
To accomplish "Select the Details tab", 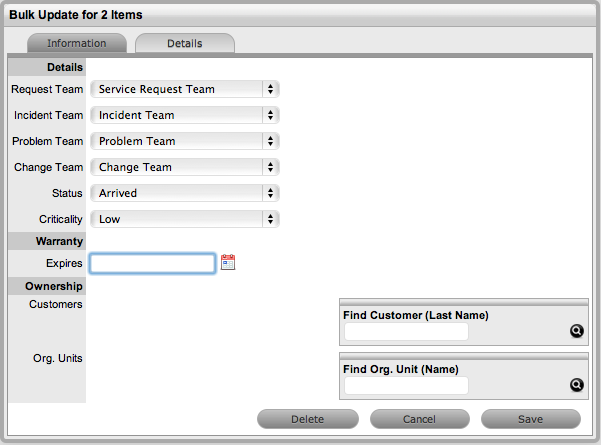I will point(185,44).
